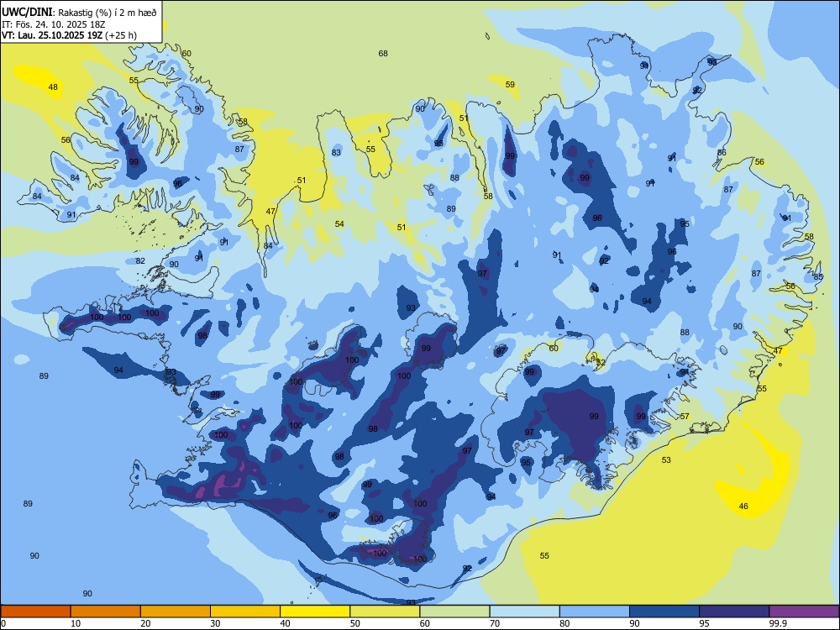Click the humidity value 53 on the map

pyautogui.click(x=666, y=460)
